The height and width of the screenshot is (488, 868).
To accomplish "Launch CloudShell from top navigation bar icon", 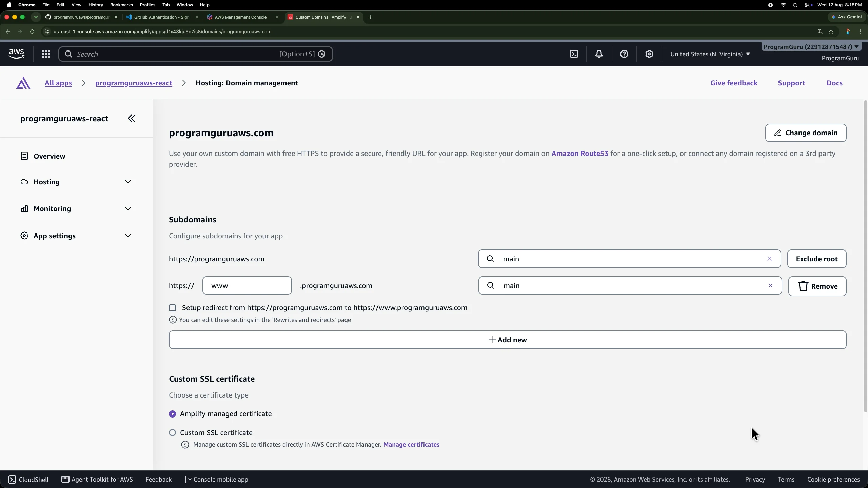I will pos(574,54).
